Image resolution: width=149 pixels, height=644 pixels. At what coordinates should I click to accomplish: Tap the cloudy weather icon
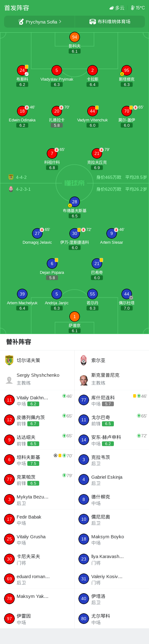112,8
